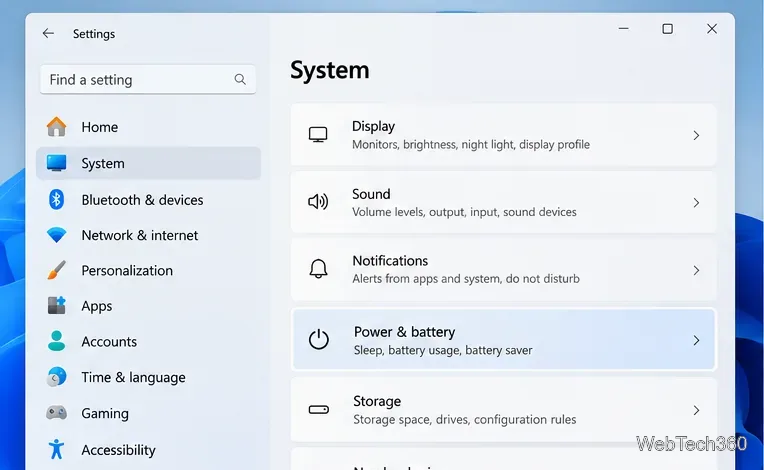The height and width of the screenshot is (470, 764).
Task: Click the Display monitor icon
Action: (318, 134)
